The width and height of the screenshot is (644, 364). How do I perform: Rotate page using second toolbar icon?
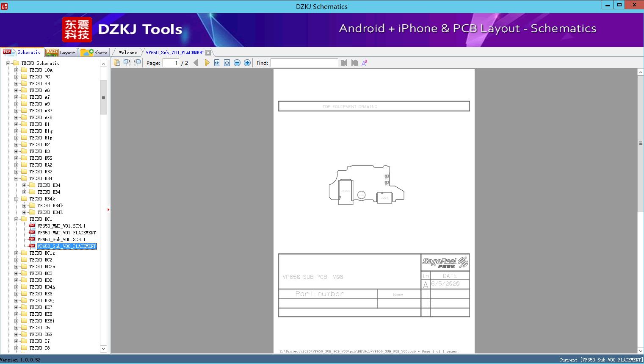coord(127,63)
